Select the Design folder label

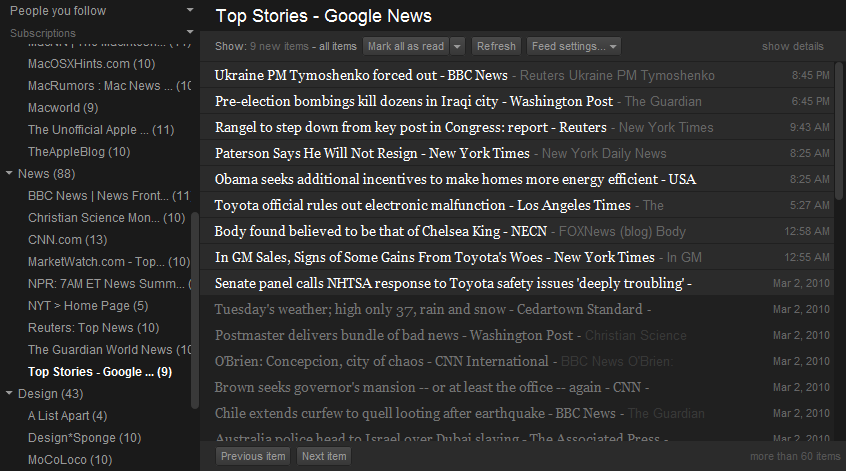[x=50, y=394]
